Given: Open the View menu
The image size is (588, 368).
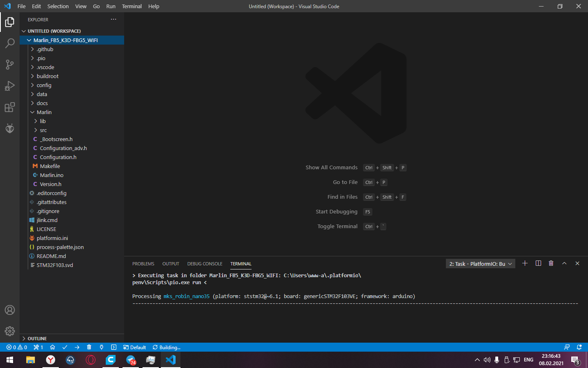Looking at the screenshot, I should (x=81, y=6).
